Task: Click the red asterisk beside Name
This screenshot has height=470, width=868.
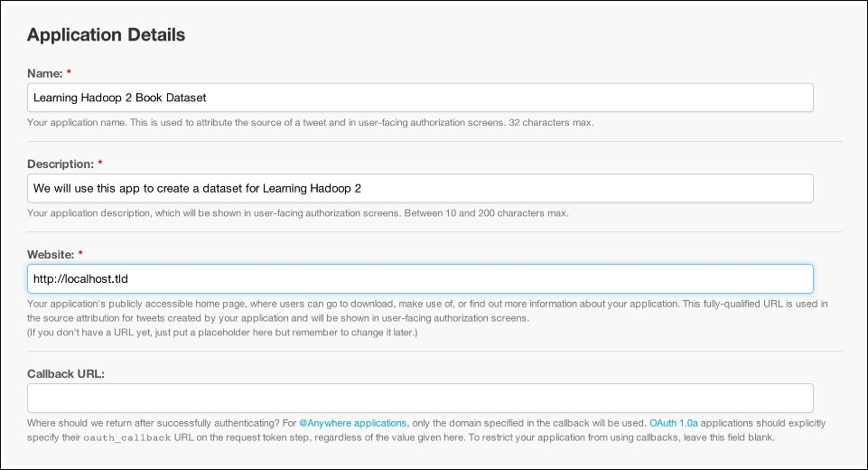Action: coord(69,72)
